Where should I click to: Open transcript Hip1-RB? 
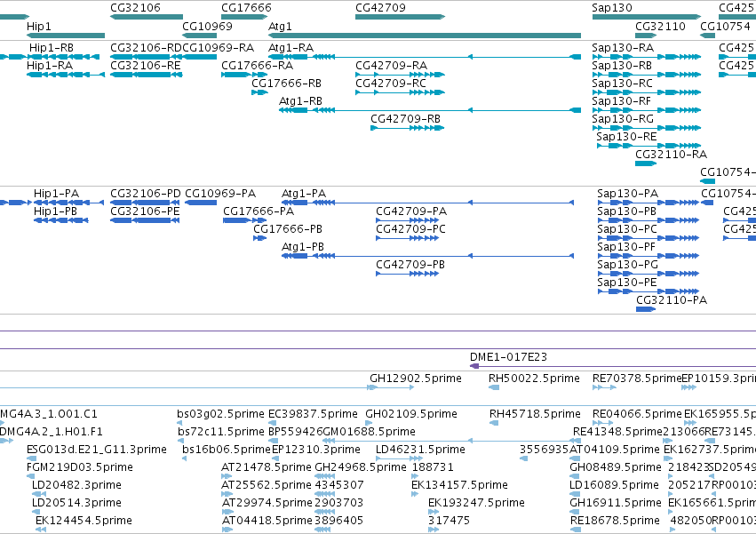[x=52, y=48]
